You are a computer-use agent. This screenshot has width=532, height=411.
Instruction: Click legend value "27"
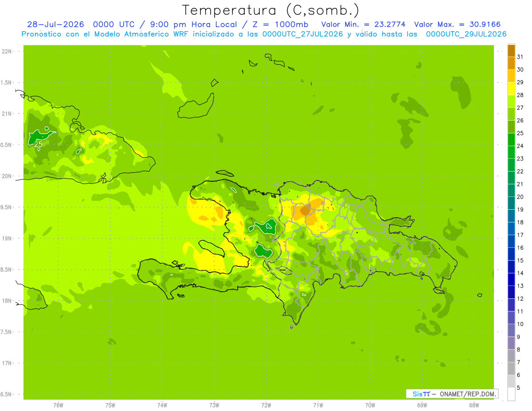(520, 108)
